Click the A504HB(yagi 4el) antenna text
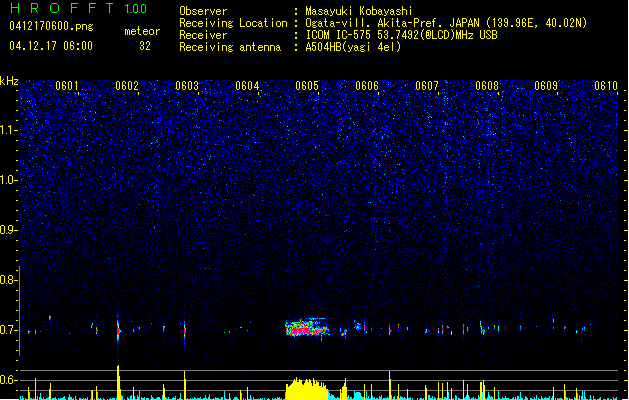The width and height of the screenshot is (629, 400). point(353,47)
